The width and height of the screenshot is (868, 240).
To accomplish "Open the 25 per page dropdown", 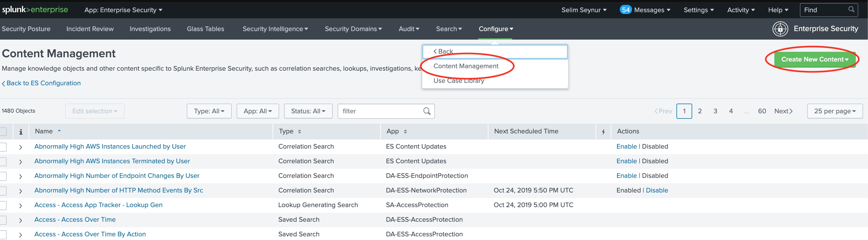I will pyautogui.click(x=835, y=111).
